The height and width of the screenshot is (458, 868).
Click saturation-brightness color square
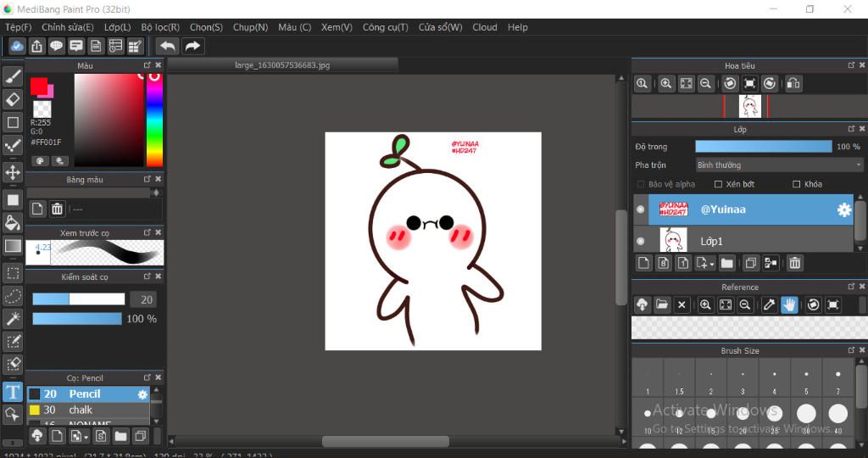[x=109, y=120]
